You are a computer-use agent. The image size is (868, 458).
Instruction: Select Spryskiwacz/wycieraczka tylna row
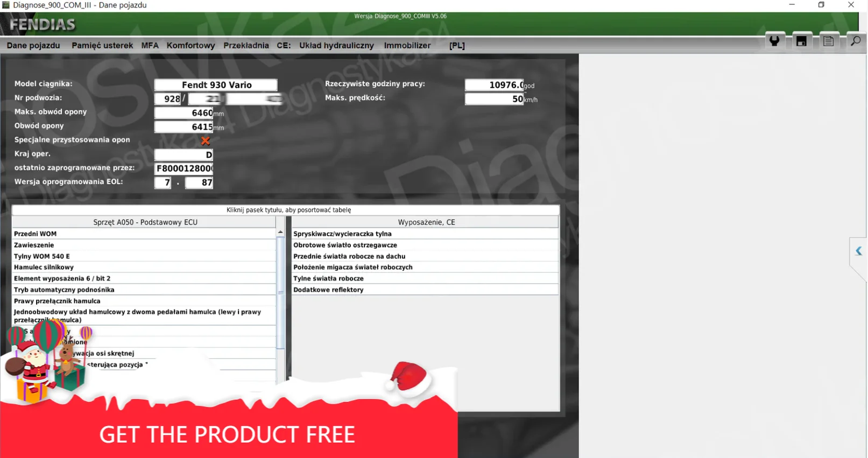pyautogui.click(x=425, y=234)
